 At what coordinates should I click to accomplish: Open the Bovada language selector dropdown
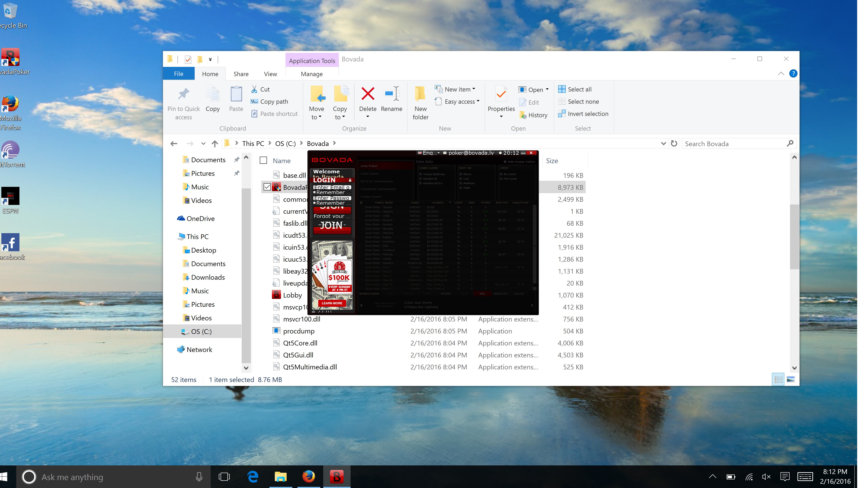pos(429,153)
